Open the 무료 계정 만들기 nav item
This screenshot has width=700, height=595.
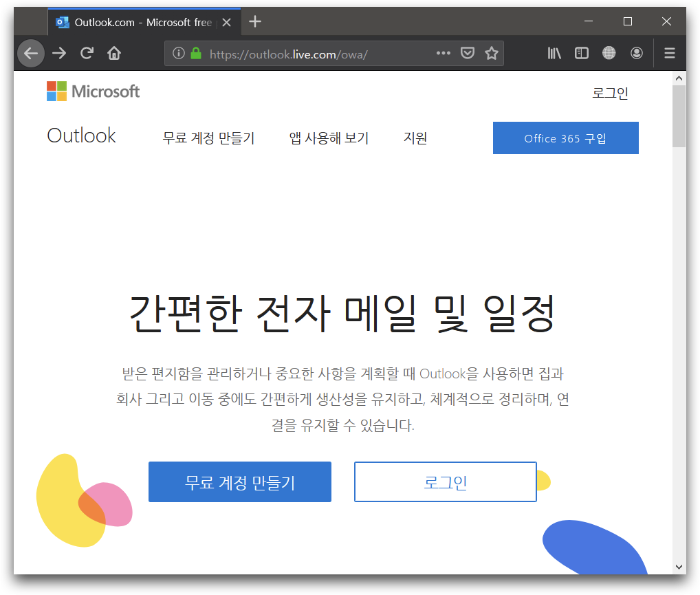[208, 138]
